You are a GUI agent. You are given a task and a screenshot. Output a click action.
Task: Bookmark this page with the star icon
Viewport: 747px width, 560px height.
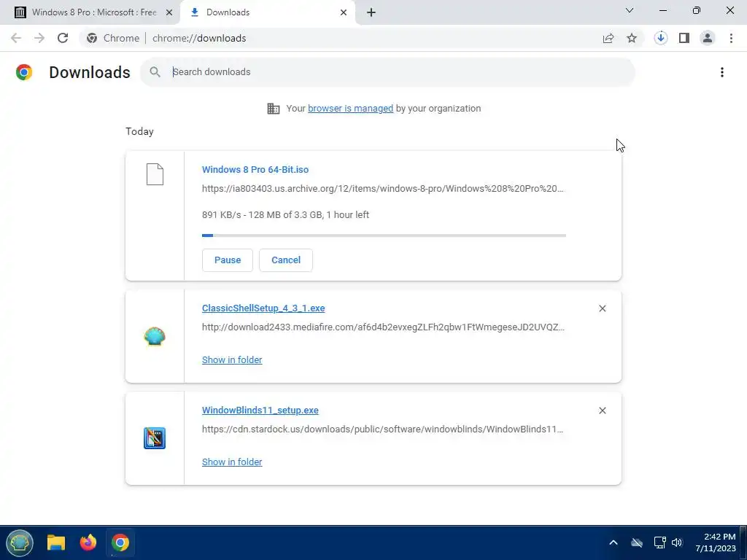click(632, 38)
